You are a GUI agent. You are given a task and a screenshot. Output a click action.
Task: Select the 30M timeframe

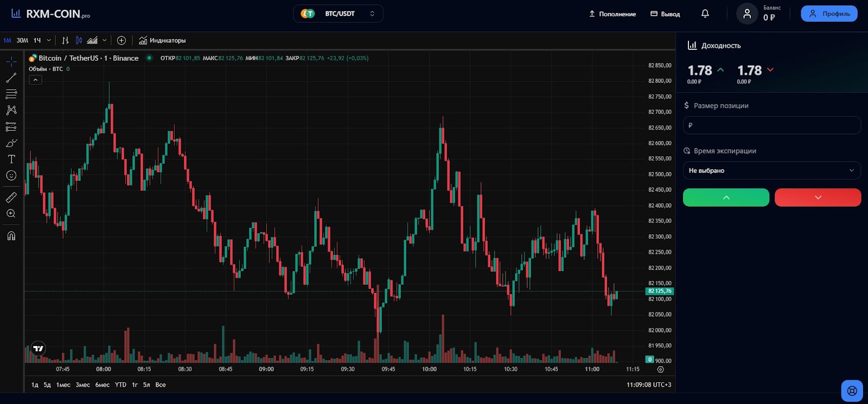pos(22,40)
